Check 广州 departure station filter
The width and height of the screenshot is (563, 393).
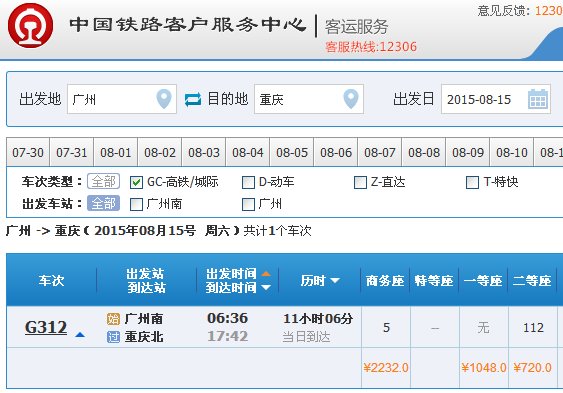[x=248, y=205]
